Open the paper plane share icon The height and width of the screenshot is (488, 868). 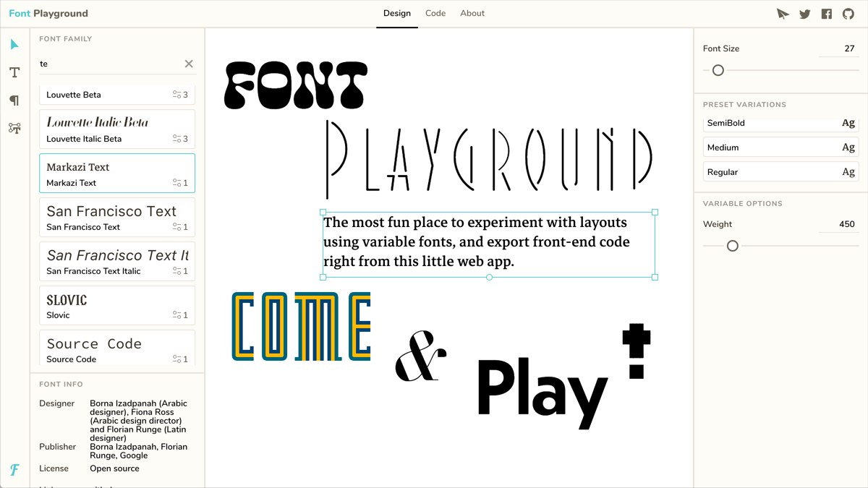pos(783,14)
